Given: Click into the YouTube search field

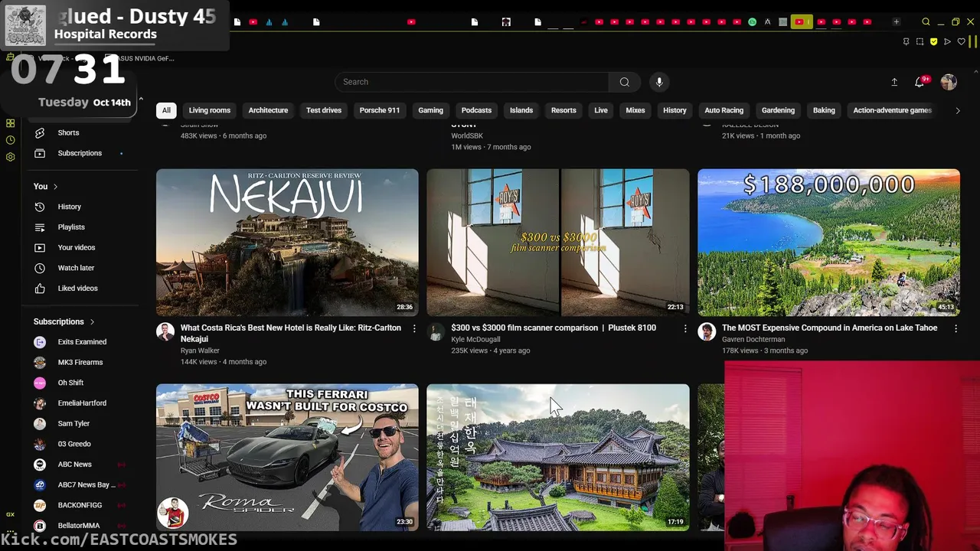Looking at the screenshot, I should (x=472, y=82).
